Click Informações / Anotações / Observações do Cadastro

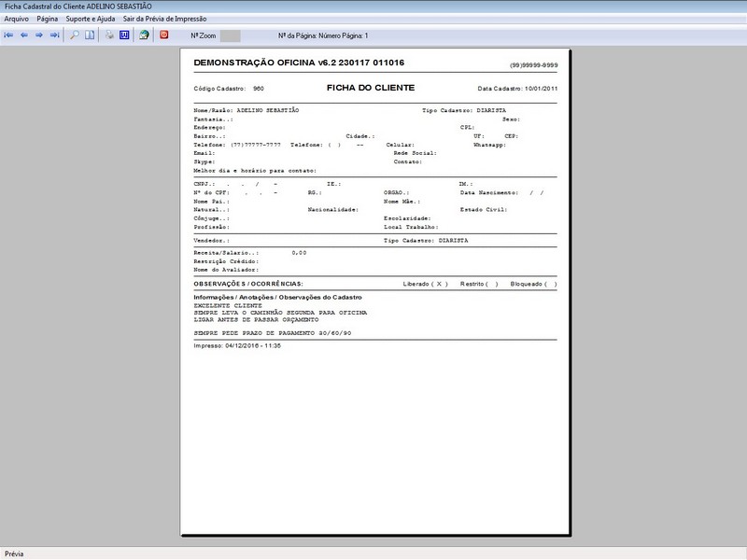277,297
